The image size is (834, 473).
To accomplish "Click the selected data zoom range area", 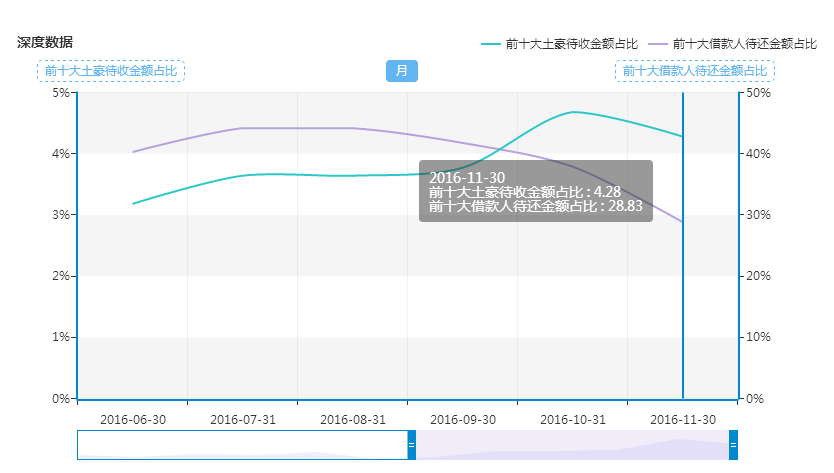I will (x=572, y=445).
